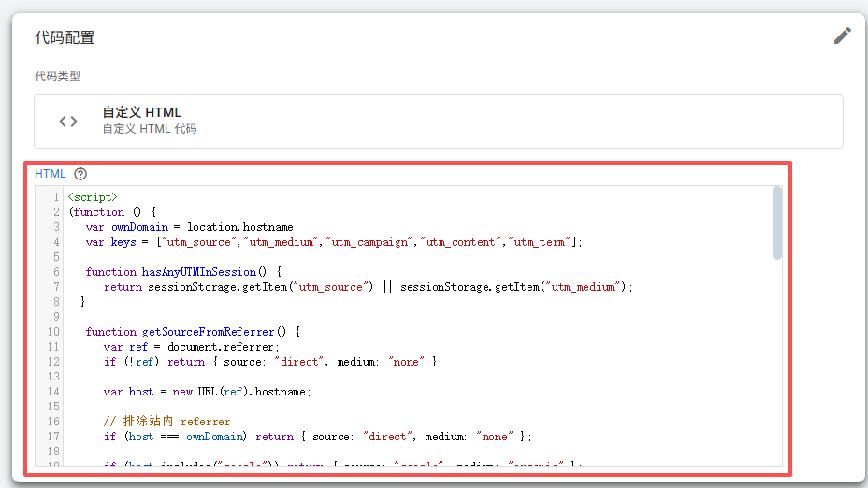The height and width of the screenshot is (488, 868).
Task: Click the 代码类型 label
Action: tap(58, 77)
